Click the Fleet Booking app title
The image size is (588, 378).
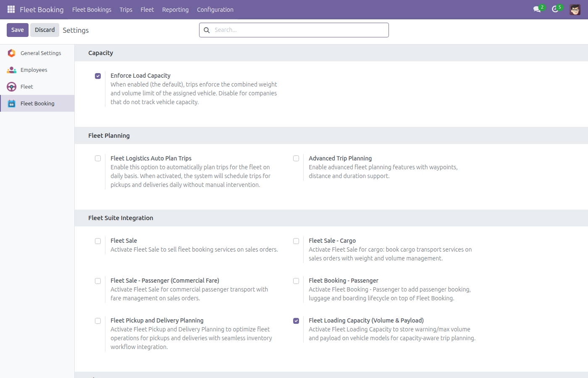pos(42,9)
